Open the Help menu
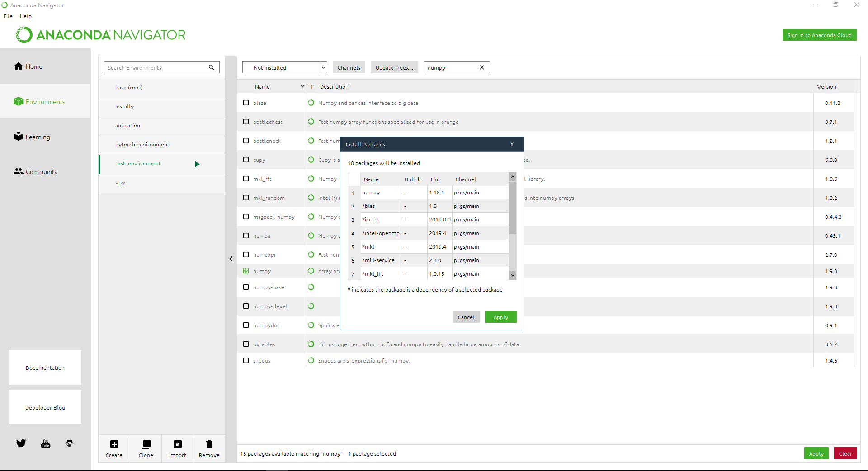This screenshot has height=471, width=868. coord(26,16)
